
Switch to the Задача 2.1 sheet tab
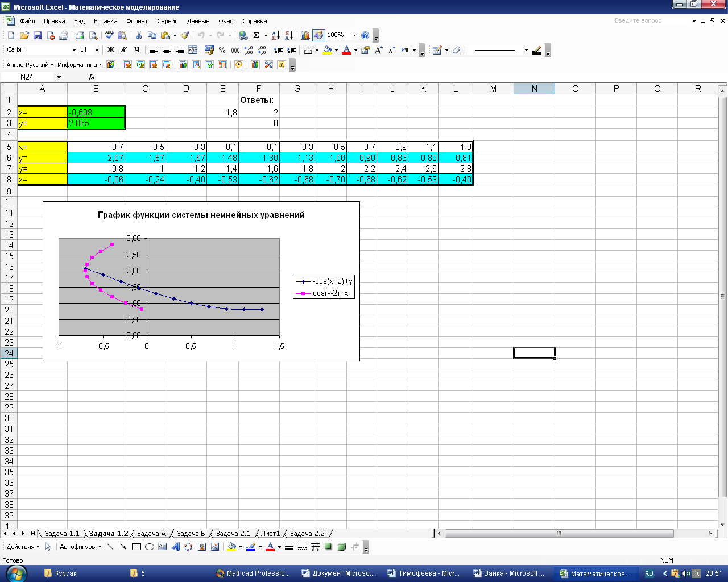233,534
